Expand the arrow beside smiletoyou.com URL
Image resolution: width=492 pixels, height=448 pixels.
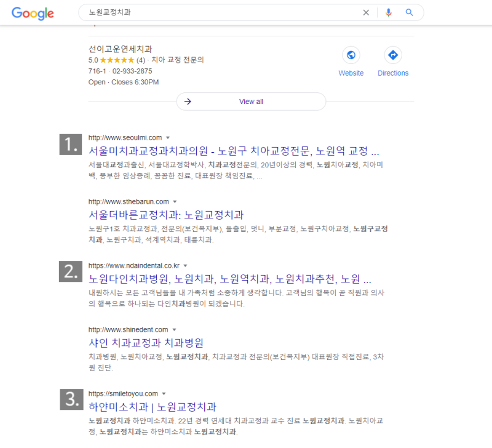coord(164,393)
